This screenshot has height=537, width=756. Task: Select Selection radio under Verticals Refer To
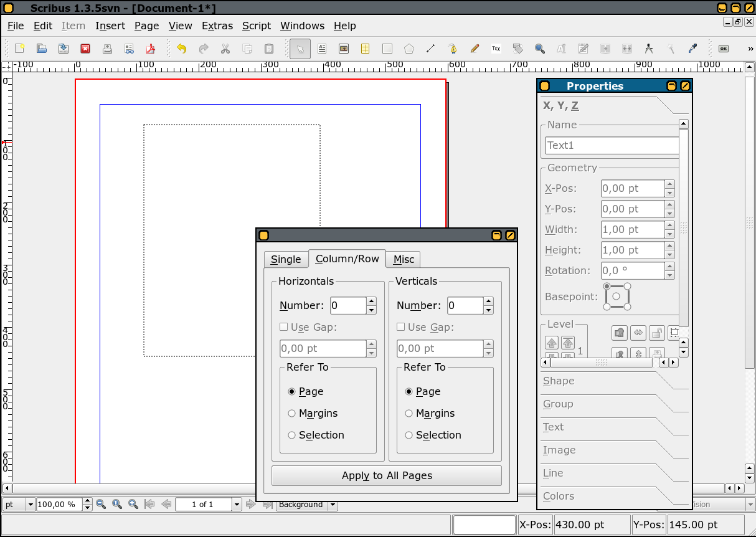409,435
